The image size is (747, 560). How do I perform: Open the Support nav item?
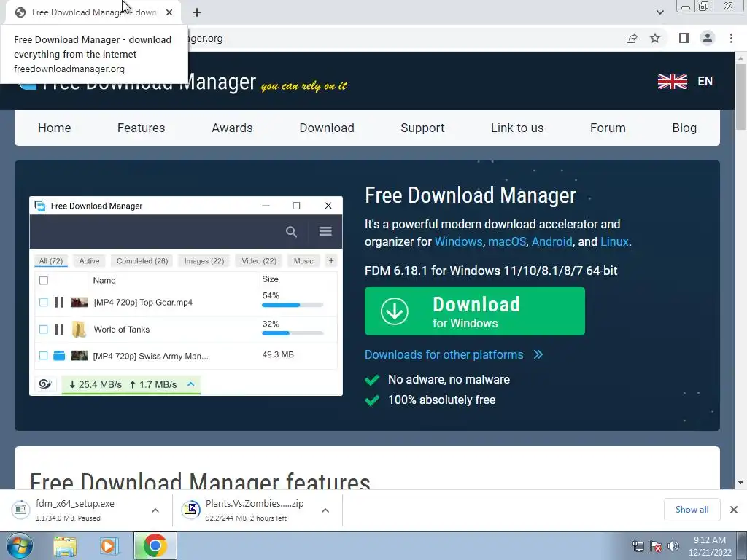[x=422, y=128]
